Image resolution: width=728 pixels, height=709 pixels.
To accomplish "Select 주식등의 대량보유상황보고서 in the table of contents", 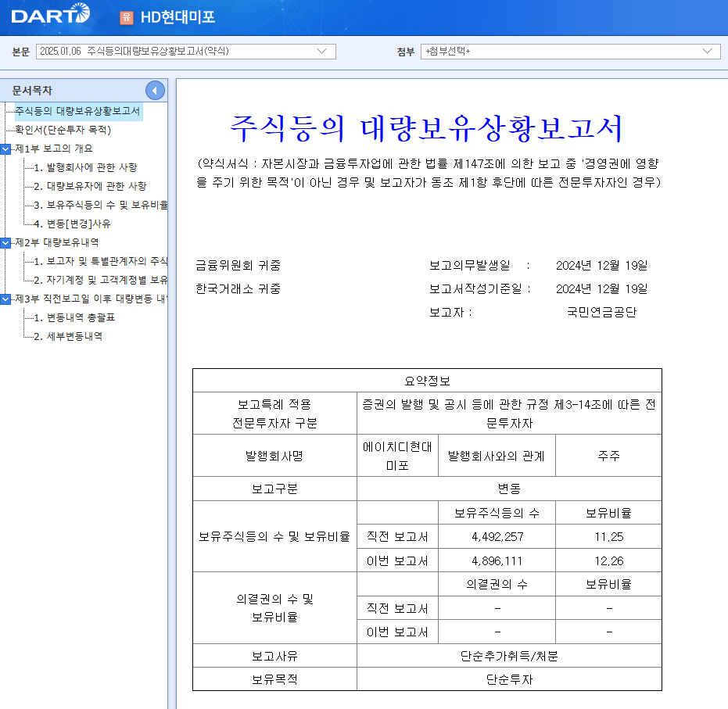I will point(77,111).
